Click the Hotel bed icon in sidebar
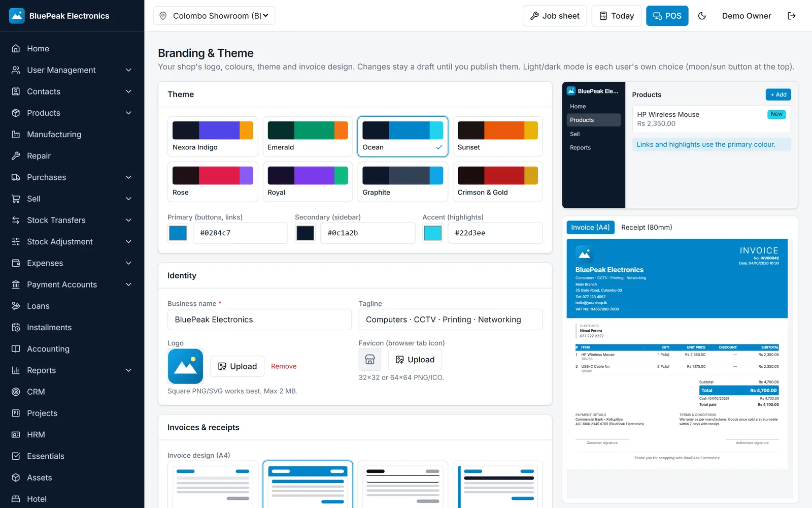Screen dimensions: 812x508 click(16, 499)
